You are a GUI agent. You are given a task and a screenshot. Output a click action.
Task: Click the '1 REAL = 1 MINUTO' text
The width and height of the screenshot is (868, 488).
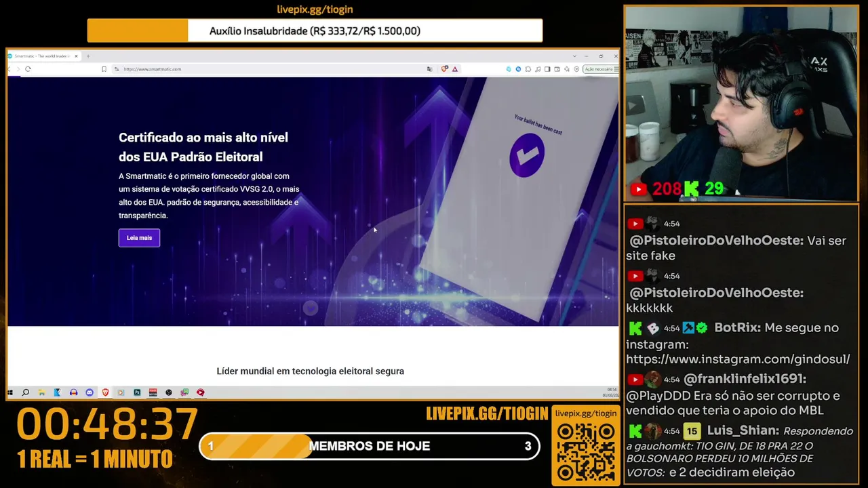(95, 460)
